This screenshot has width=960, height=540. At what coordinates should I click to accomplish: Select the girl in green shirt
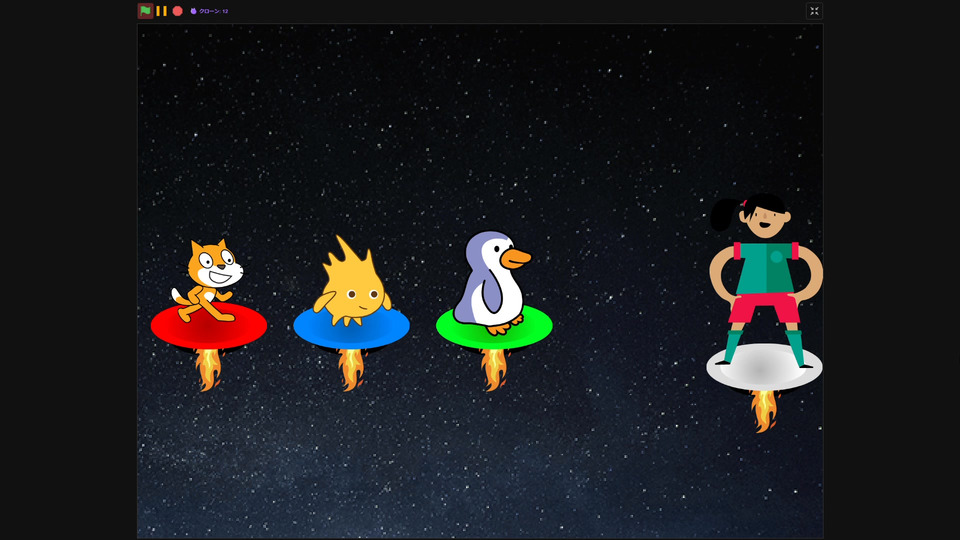tap(766, 279)
